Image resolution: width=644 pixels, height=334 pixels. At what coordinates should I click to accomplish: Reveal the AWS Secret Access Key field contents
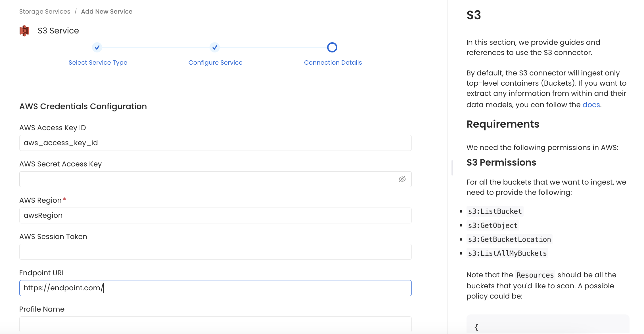pos(402,179)
